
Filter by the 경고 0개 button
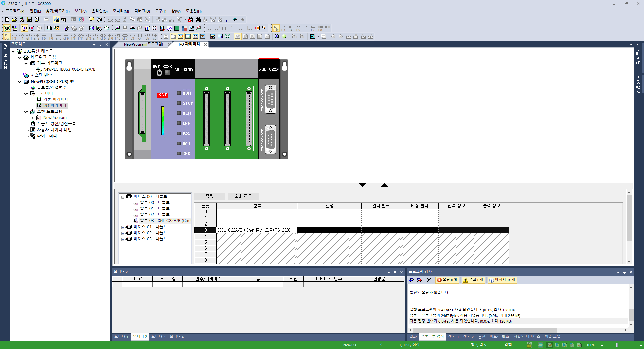click(x=473, y=280)
